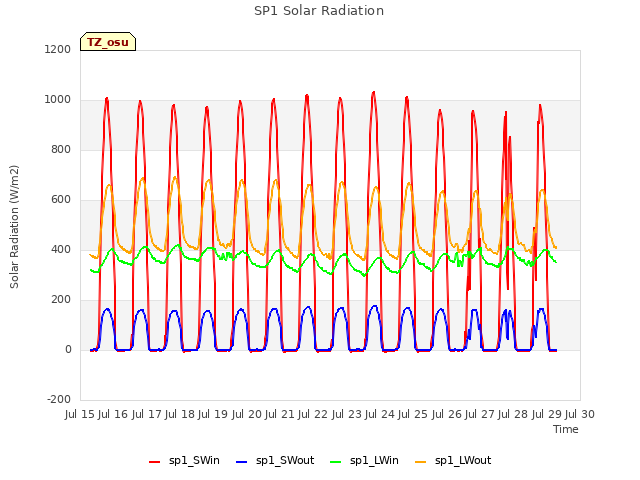Click the sp1_SWin legend label
The width and height of the screenshot is (640, 480).
point(194,461)
